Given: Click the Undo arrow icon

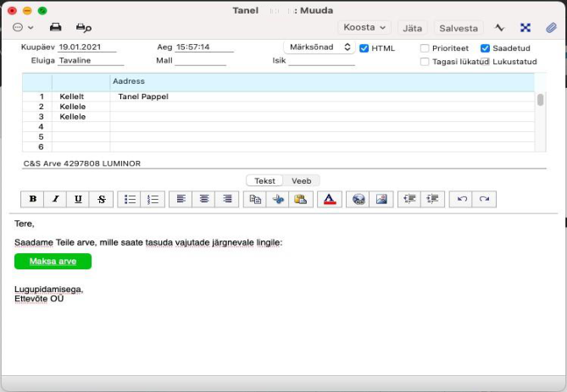Looking at the screenshot, I should (x=461, y=199).
